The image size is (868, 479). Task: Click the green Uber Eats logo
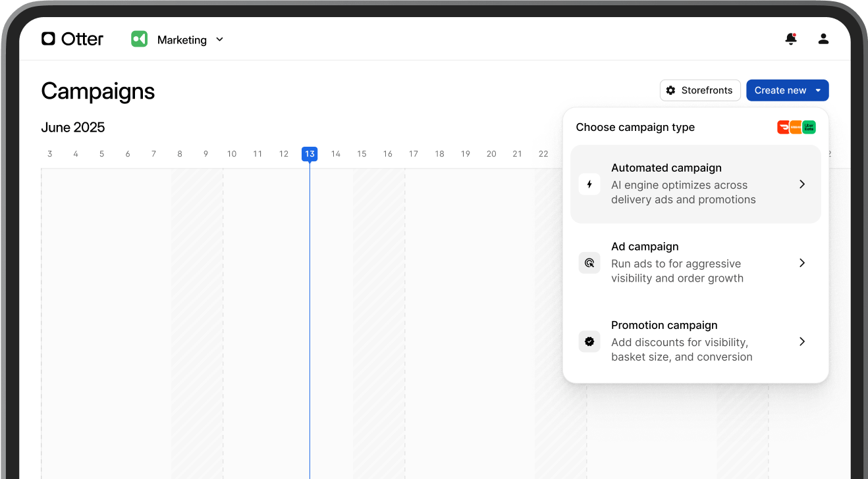[809, 128]
